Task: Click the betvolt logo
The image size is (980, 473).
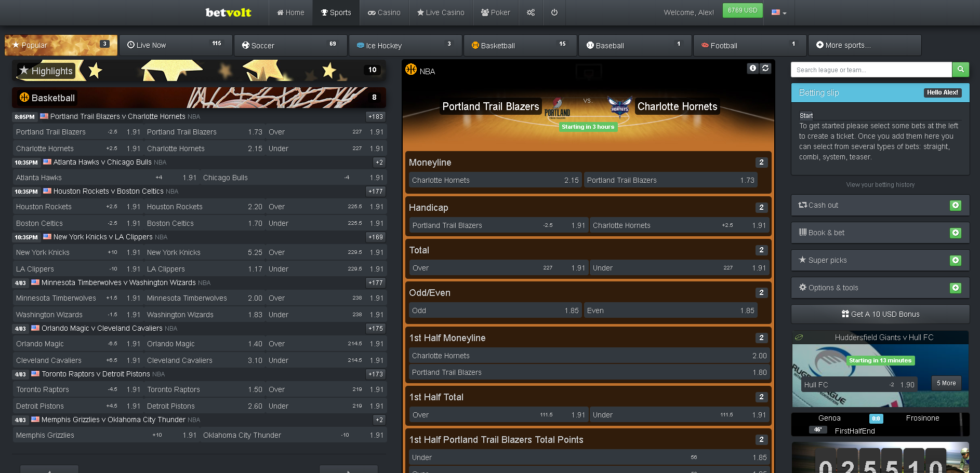Action: [228, 12]
